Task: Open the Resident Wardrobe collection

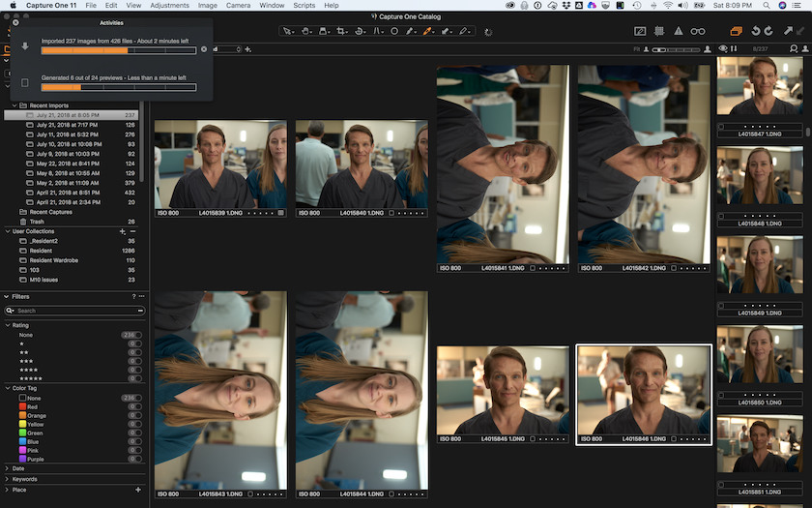Action: tap(53, 260)
